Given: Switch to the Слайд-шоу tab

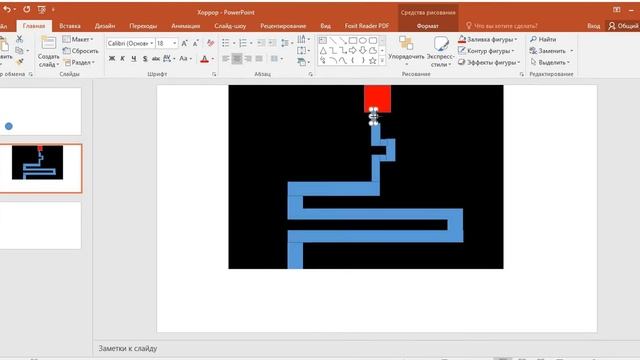Looking at the screenshot, I should (230, 26).
